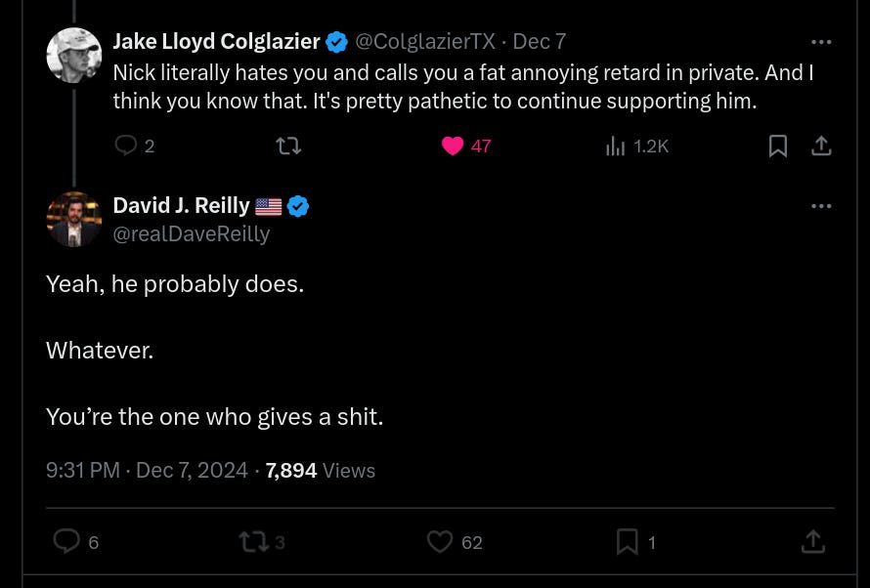
Task: Unlike Jake's tweet with 47 likes
Action: [453, 146]
